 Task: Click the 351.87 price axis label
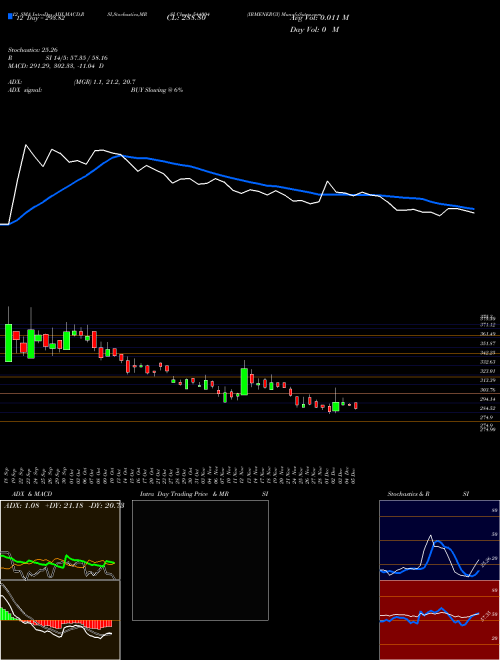(x=488, y=343)
